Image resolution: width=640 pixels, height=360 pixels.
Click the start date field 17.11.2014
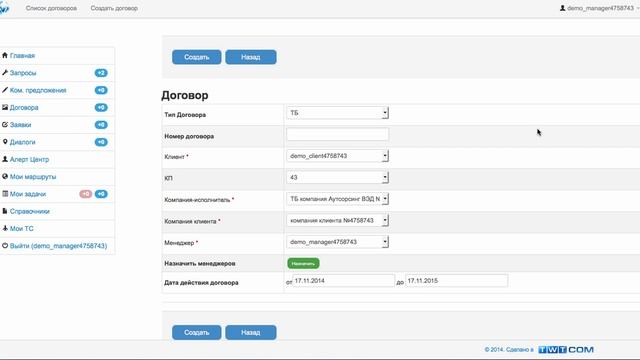343,280
